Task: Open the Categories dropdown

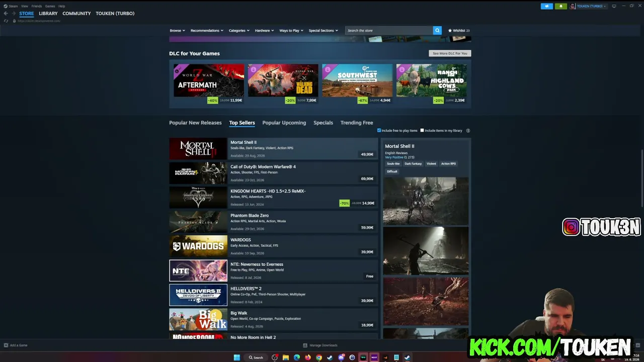Action: 239,31
